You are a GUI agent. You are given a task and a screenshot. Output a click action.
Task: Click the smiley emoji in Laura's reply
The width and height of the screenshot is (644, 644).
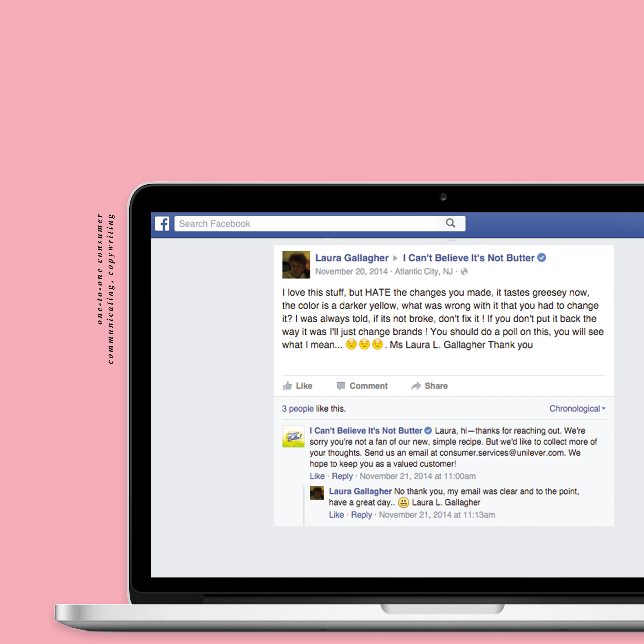pos(403,502)
